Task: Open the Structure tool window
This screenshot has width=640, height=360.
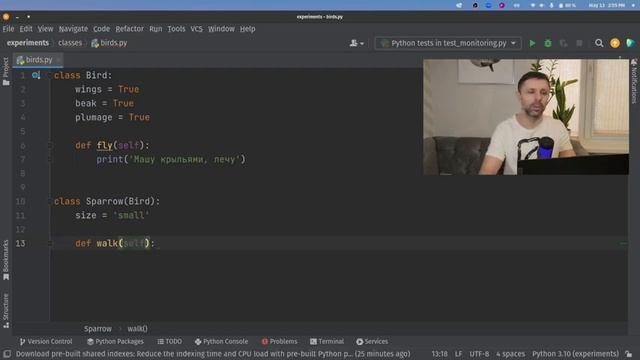Action: pos(6,310)
